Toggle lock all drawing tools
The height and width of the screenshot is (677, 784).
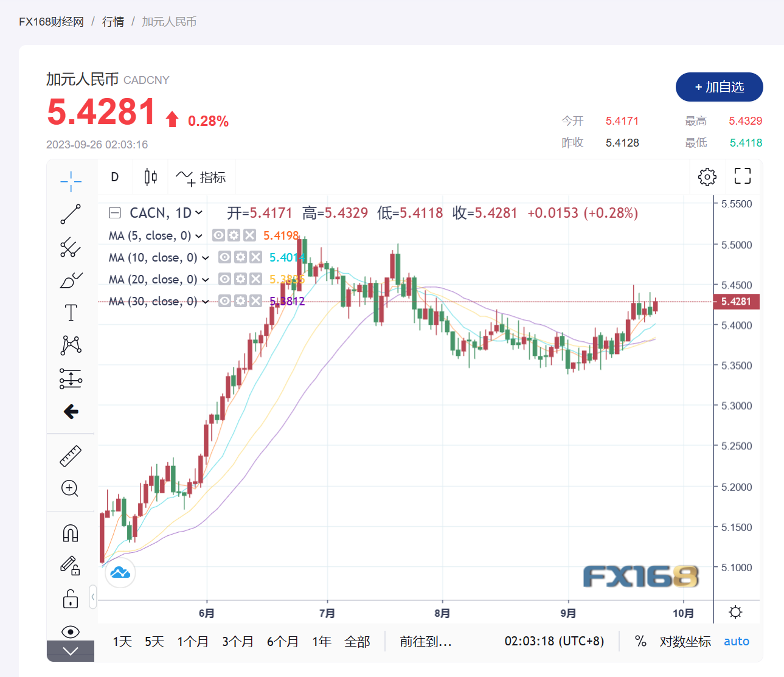pos(71,599)
